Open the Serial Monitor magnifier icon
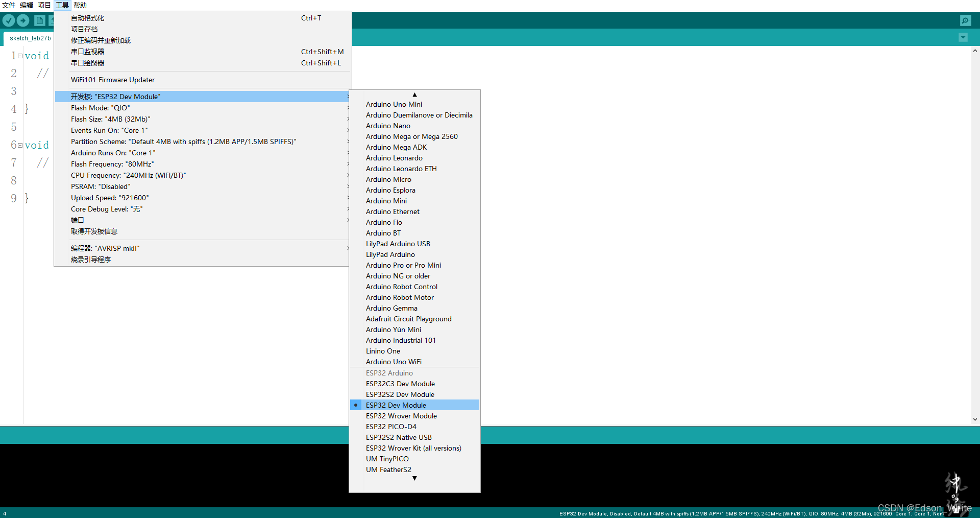980x518 pixels. pos(965,20)
